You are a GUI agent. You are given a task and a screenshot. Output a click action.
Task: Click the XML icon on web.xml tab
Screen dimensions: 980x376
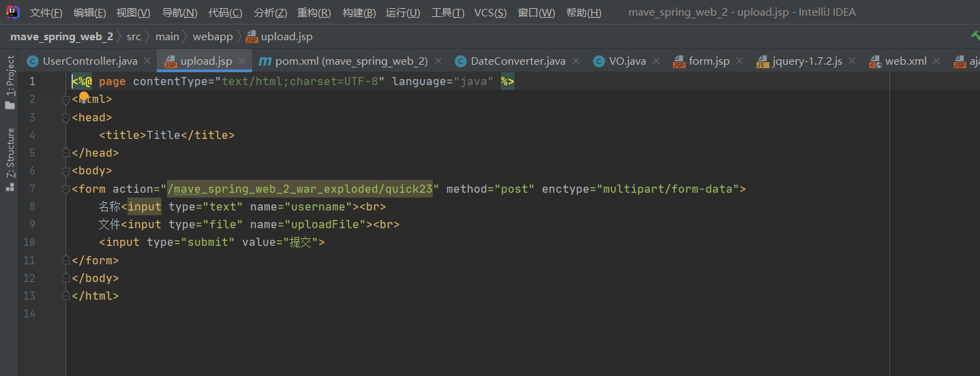[x=875, y=62]
